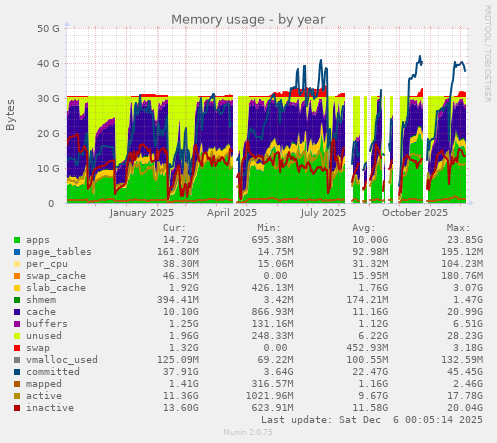Click the 'active' legend label
This screenshot has height=443, width=497.
pyautogui.click(x=44, y=396)
